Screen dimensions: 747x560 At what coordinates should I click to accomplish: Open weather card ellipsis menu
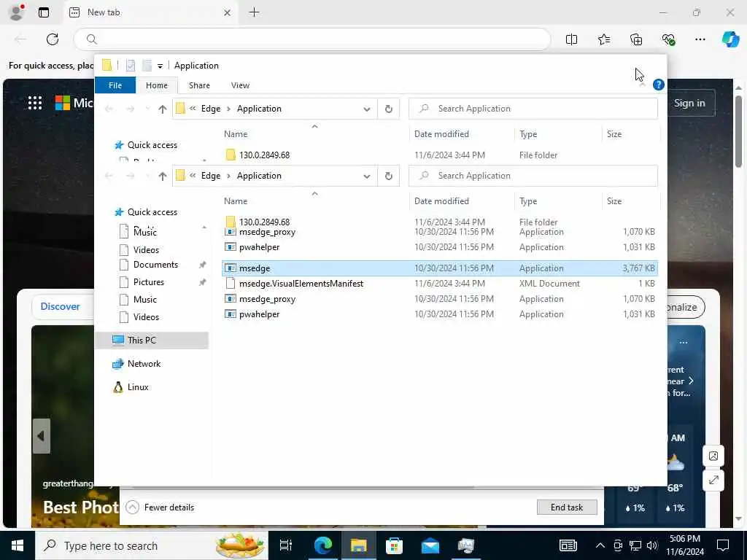[x=684, y=343]
